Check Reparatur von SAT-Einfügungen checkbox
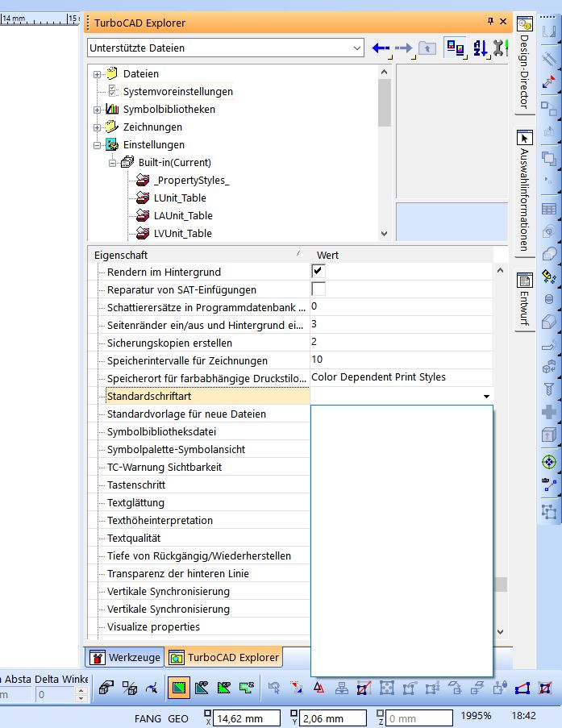 point(318,289)
